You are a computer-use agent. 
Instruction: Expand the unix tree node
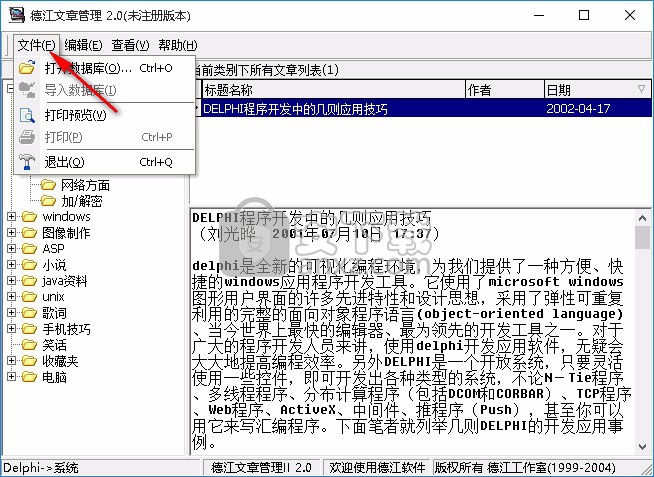coord(11,297)
